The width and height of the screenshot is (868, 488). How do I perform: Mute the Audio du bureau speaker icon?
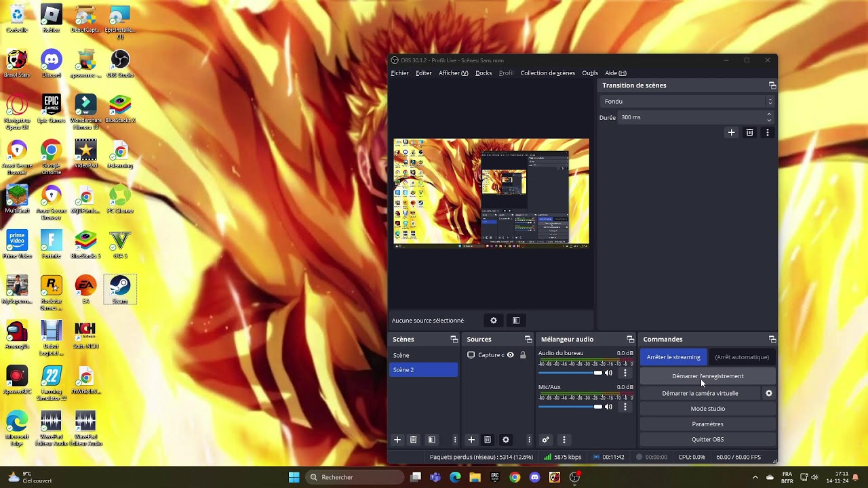tap(608, 373)
